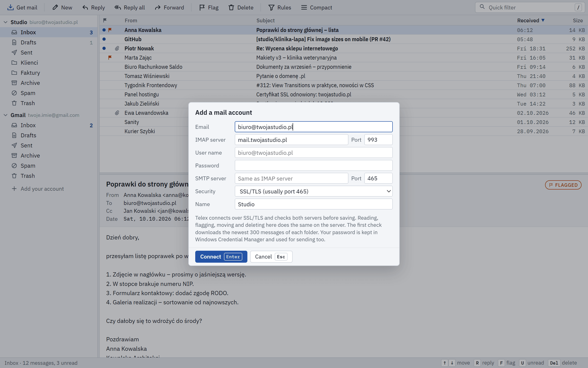
Task: Open Studio Drafts folder
Action: [x=49, y=42]
